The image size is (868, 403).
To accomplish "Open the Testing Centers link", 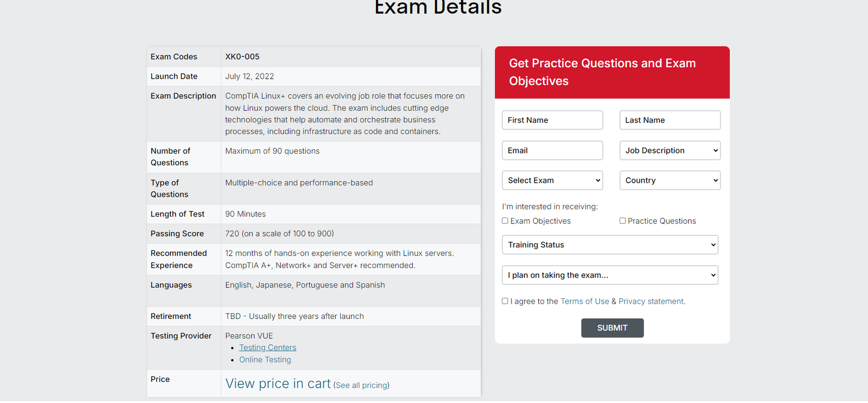I will [x=267, y=348].
